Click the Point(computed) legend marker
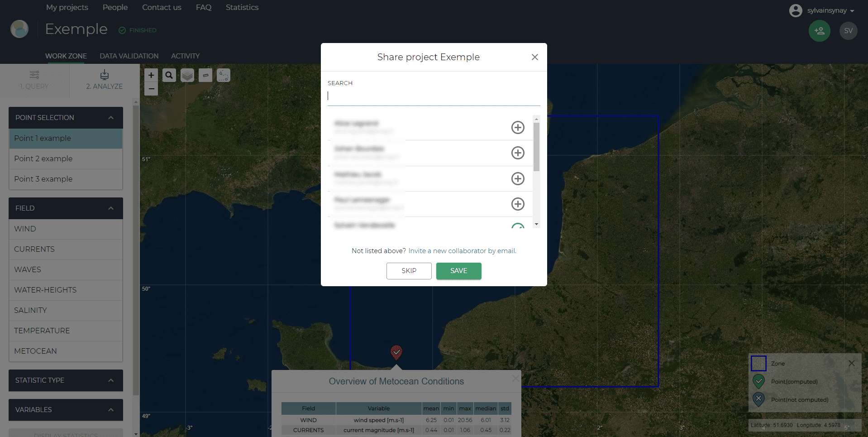This screenshot has height=437, width=868. 758,381
